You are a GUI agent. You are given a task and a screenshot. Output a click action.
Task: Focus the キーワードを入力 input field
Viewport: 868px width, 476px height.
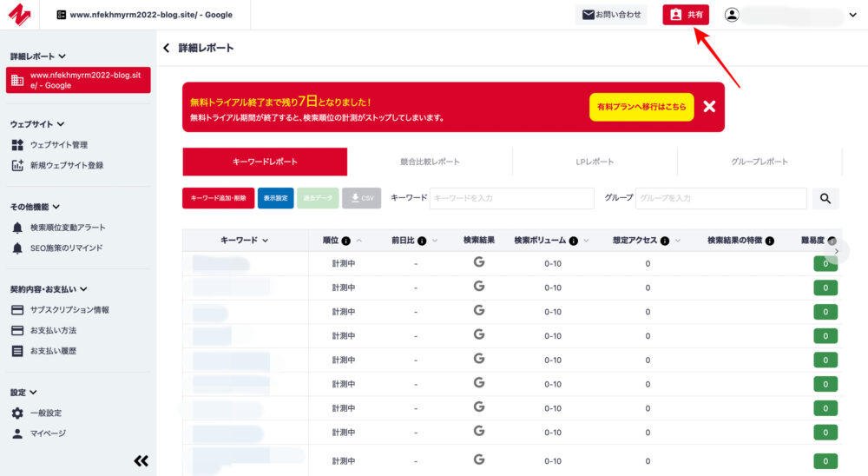[x=511, y=198]
